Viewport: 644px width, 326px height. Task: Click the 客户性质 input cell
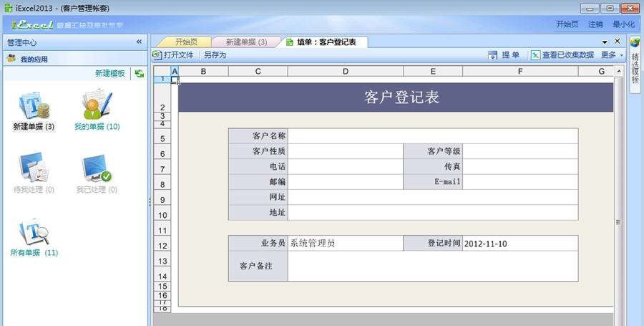346,151
